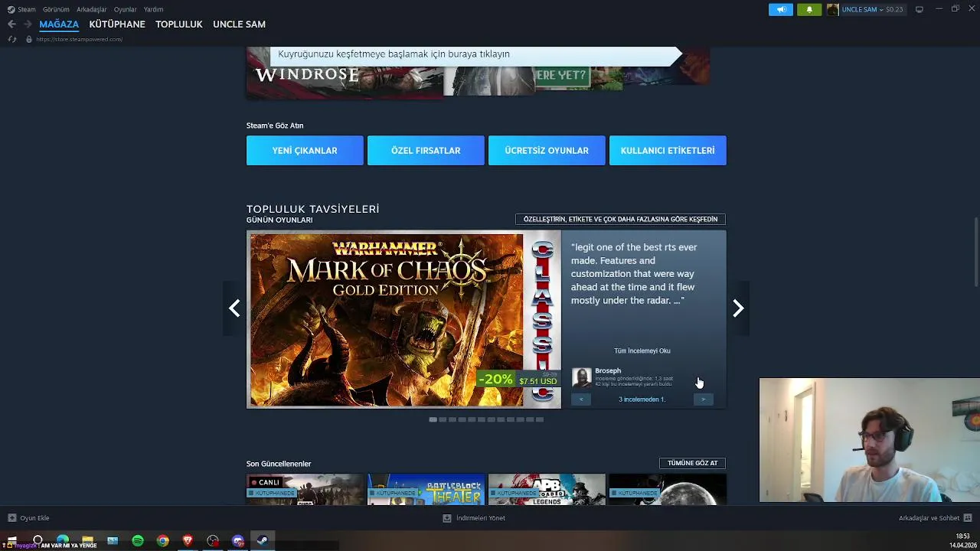Go back with the navigation back arrow

(11, 24)
